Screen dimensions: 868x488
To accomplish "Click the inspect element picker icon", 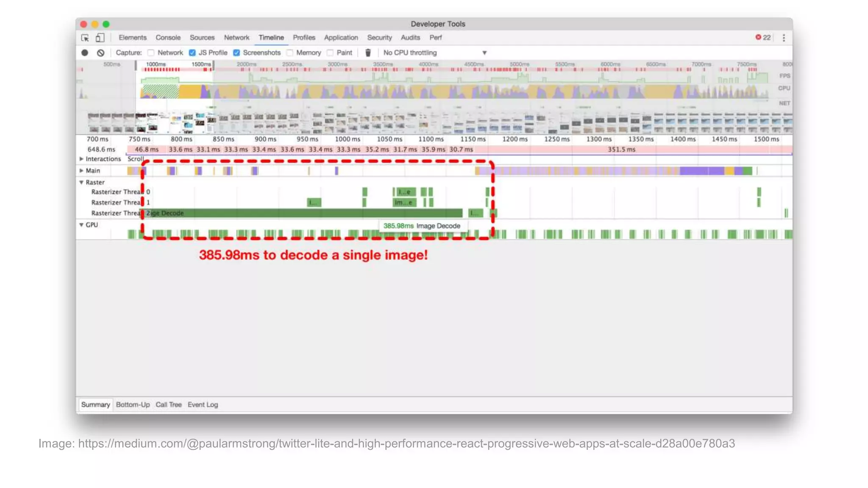I will tap(85, 38).
